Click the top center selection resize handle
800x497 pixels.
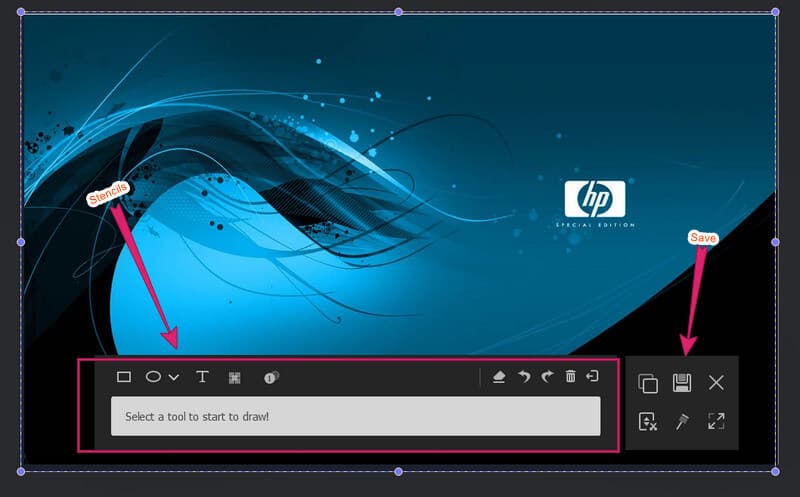click(x=398, y=12)
